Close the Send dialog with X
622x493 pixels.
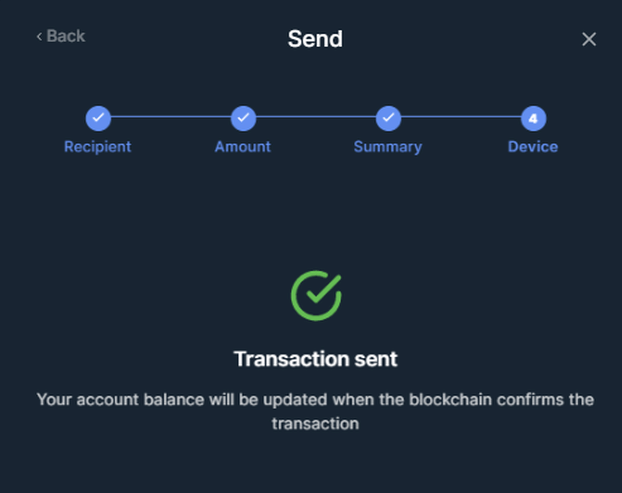(x=589, y=39)
